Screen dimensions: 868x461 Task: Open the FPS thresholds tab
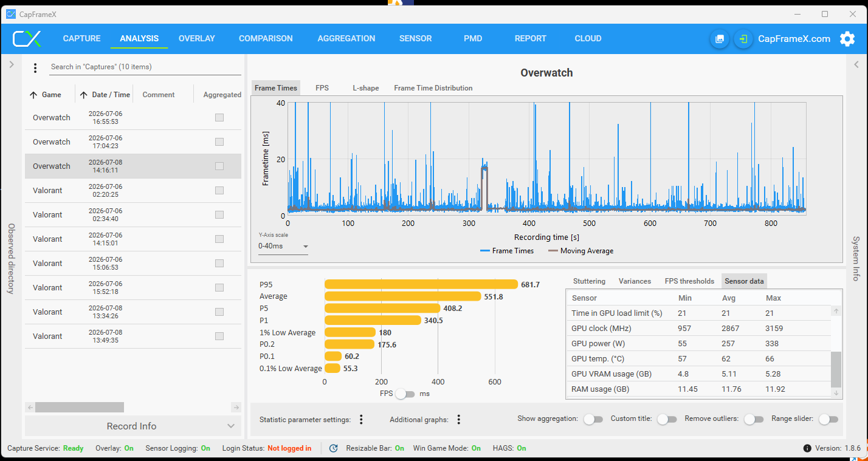pos(689,281)
